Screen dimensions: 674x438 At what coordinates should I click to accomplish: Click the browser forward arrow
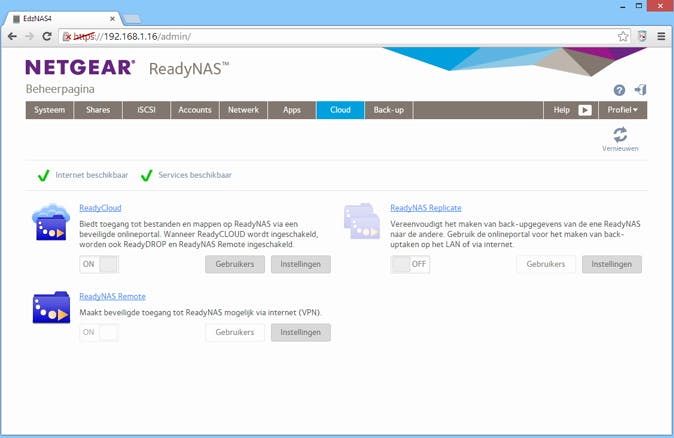coord(29,37)
